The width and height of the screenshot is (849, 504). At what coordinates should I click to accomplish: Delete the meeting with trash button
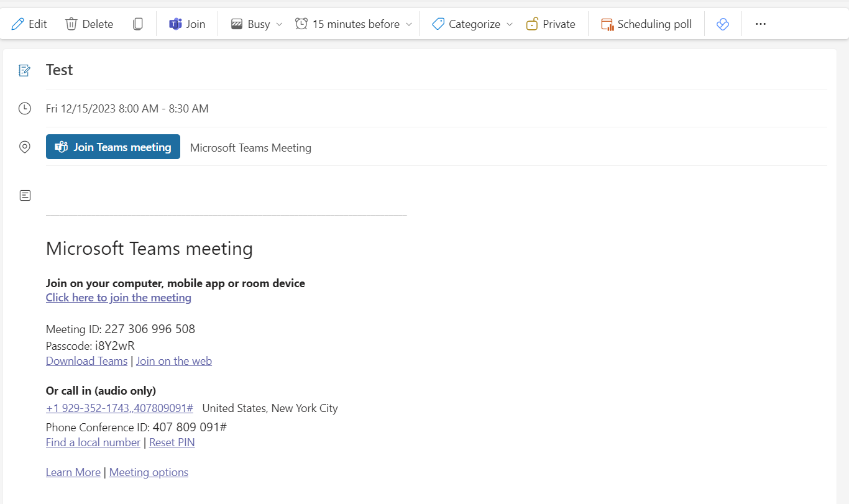(x=89, y=24)
